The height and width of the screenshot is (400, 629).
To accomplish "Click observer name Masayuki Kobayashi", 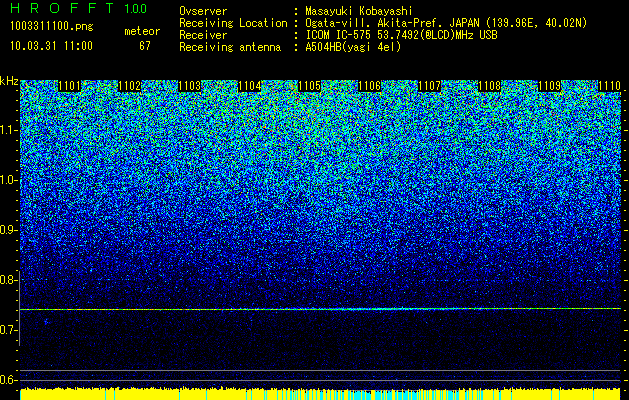I will pyautogui.click(x=359, y=11).
